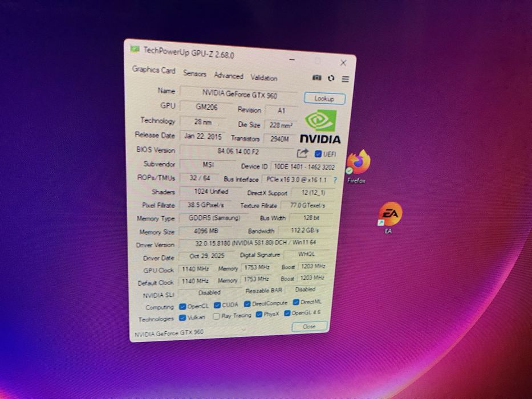The image size is (532, 399).
Task: Click the Revision field A1
Action: tap(281, 111)
